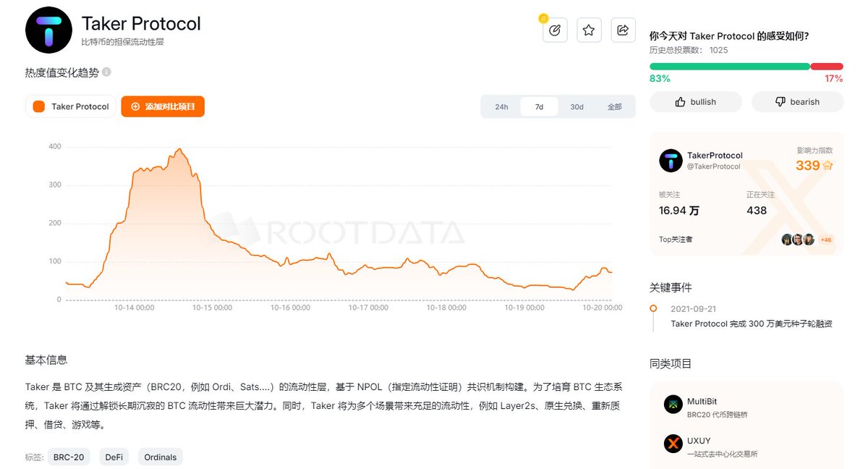Click the green 83% sentiment bar
Screen dimensions: 868x469
[730, 67]
